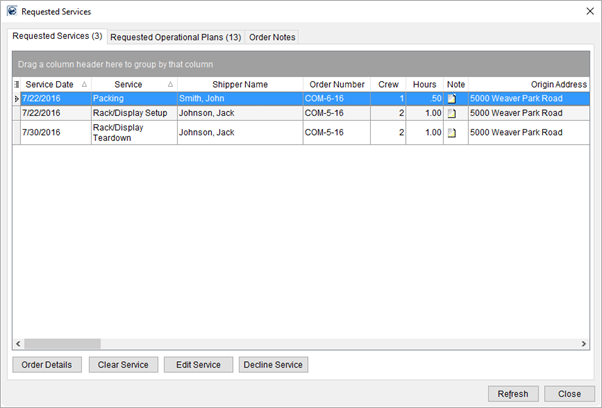
Task: Refresh the requested services list
Action: tap(514, 393)
